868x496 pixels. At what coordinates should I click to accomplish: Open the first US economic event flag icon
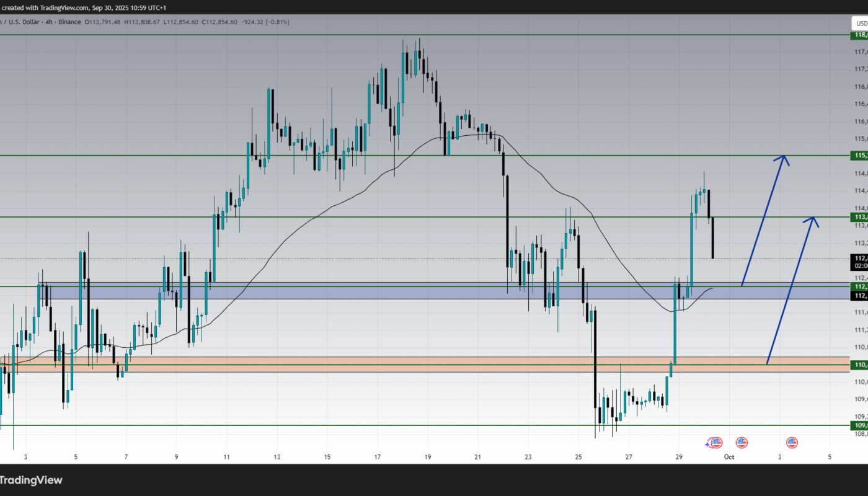pos(717,443)
